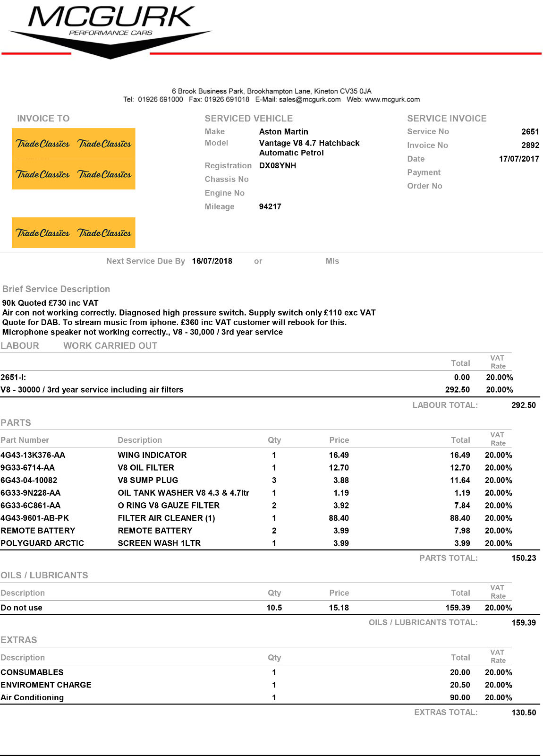Select 'FILTER AIR CLEANER (1)' description
This screenshot has height=756, width=543.
tap(166, 518)
